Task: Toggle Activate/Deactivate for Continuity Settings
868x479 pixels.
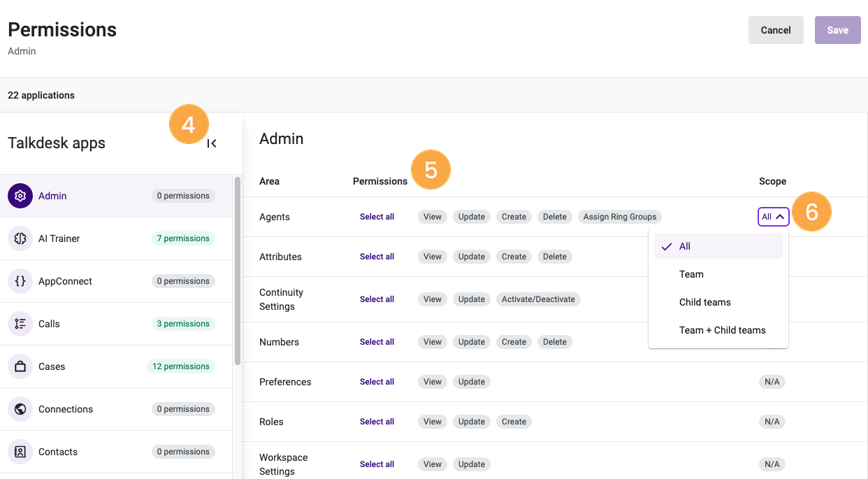Action: tap(538, 299)
